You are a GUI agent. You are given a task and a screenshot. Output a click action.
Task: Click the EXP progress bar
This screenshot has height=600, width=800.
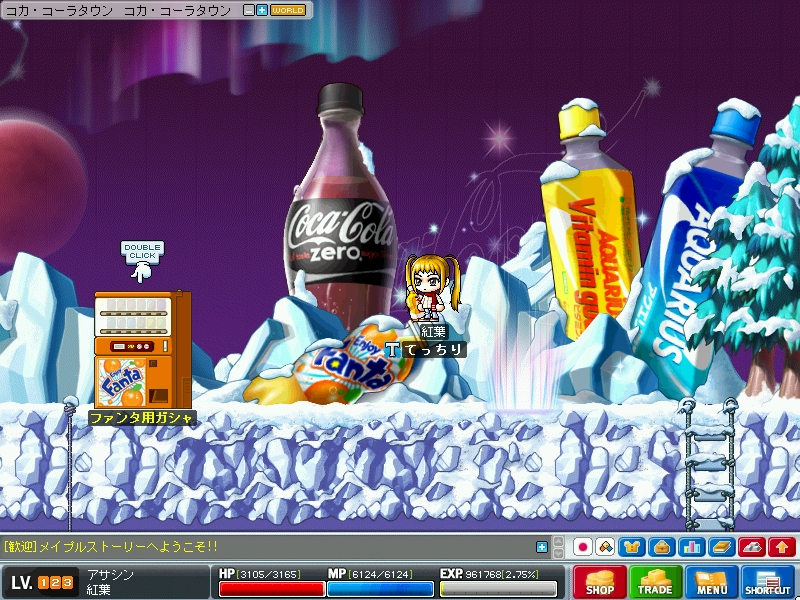tap(498, 589)
